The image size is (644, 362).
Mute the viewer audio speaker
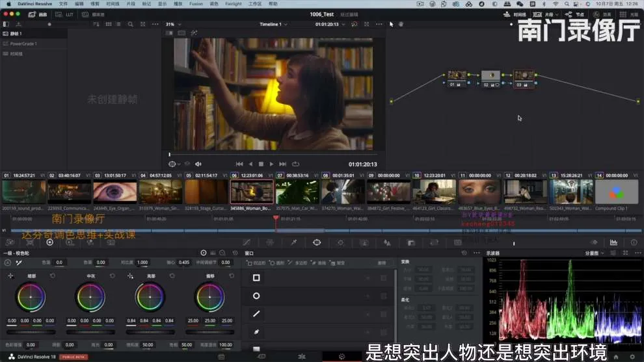(x=198, y=164)
